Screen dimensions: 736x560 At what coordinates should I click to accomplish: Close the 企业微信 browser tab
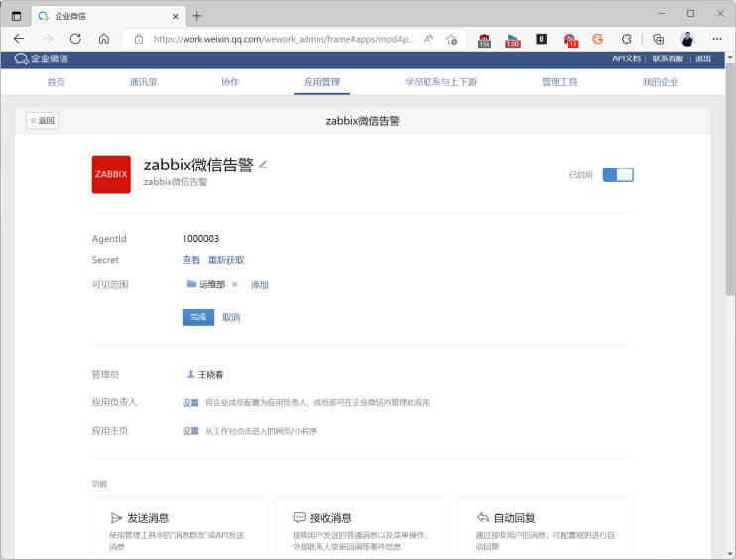[x=176, y=16]
